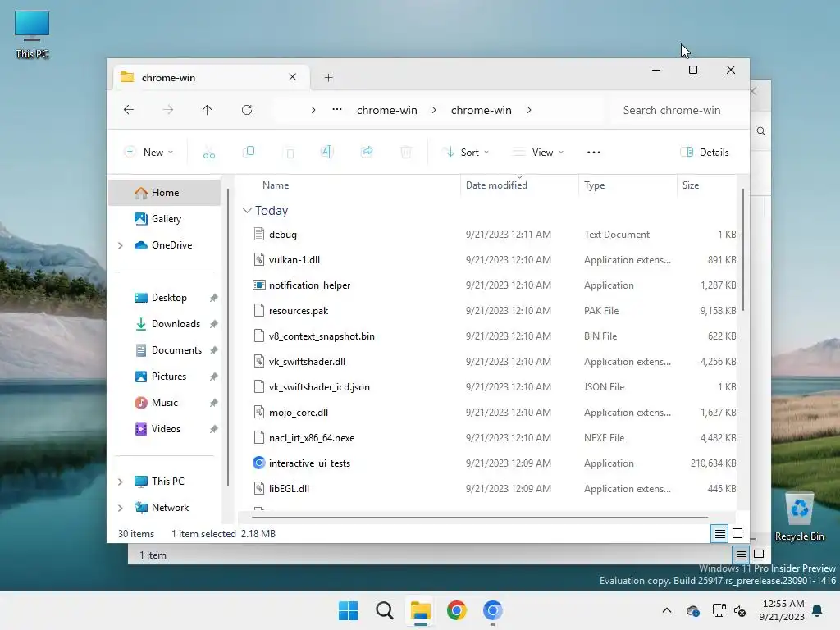Open taskbar Search
This screenshot has width=840, height=630.
tap(385, 610)
